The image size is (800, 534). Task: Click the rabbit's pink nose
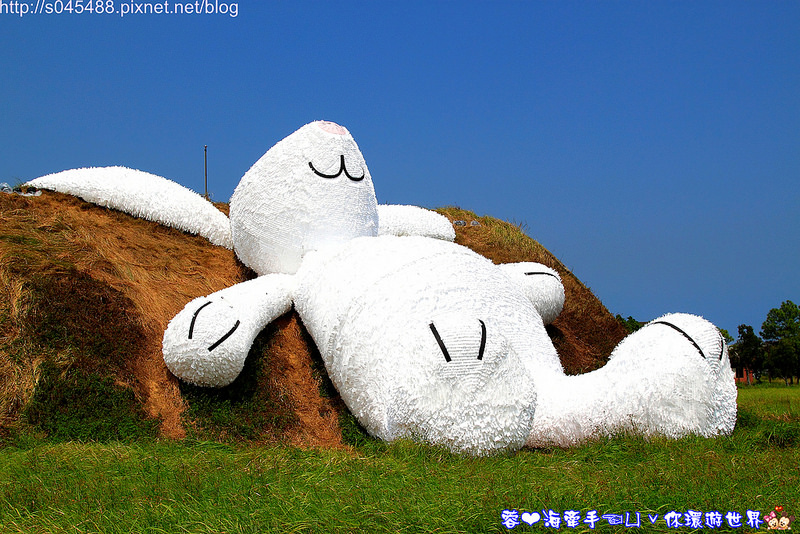tap(333, 128)
